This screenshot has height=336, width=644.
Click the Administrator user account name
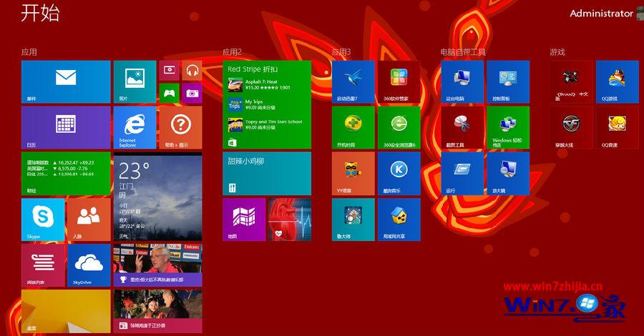[x=601, y=14]
